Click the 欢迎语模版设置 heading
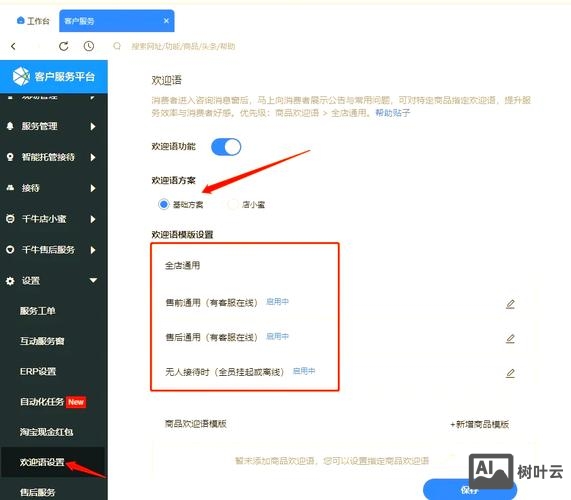The height and width of the screenshot is (500, 571). pos(182,235)
